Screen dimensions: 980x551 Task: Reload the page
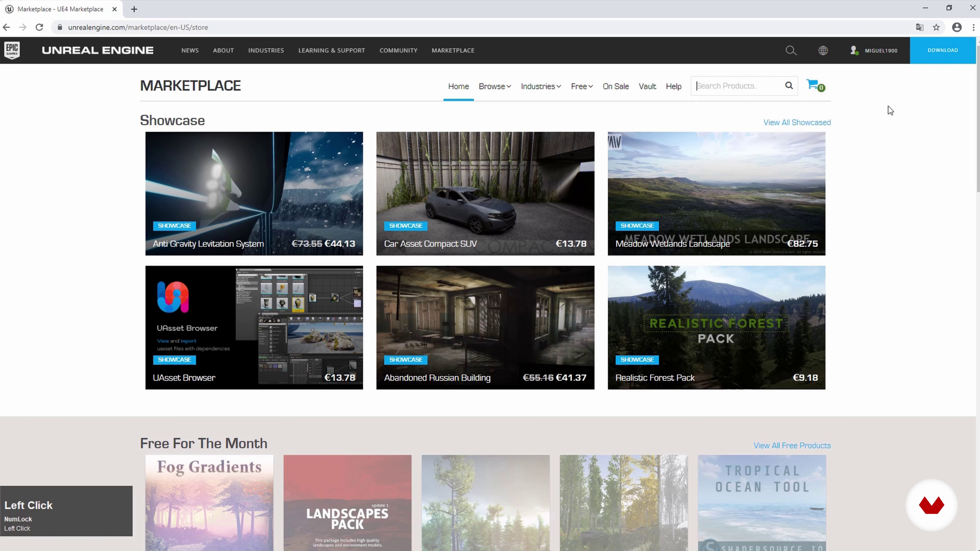[x=39, y=27]
